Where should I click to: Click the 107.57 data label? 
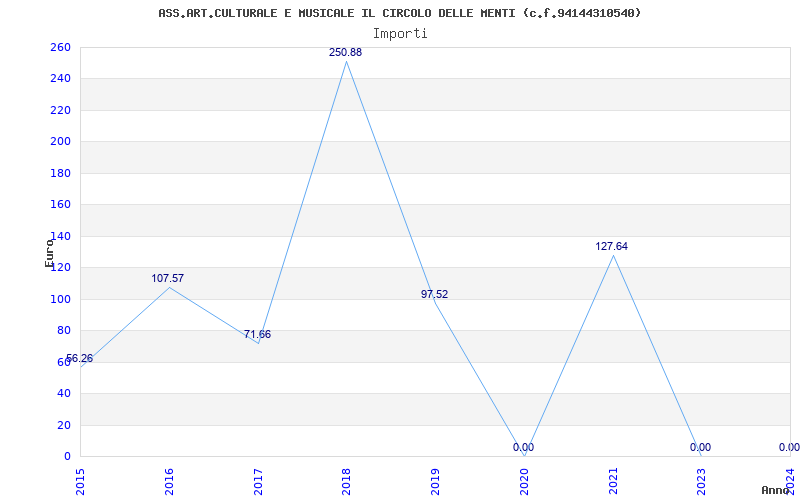pos(167,279)
